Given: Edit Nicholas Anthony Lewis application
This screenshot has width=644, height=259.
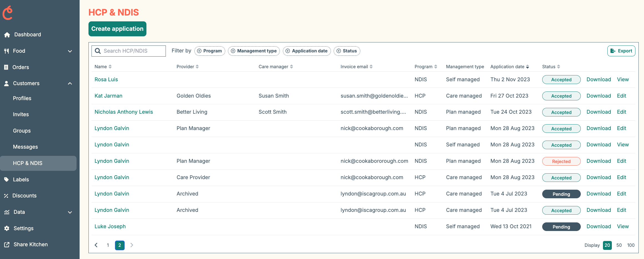Looking at the screenshot, I should pyautogui.click(x=622, y=112).
